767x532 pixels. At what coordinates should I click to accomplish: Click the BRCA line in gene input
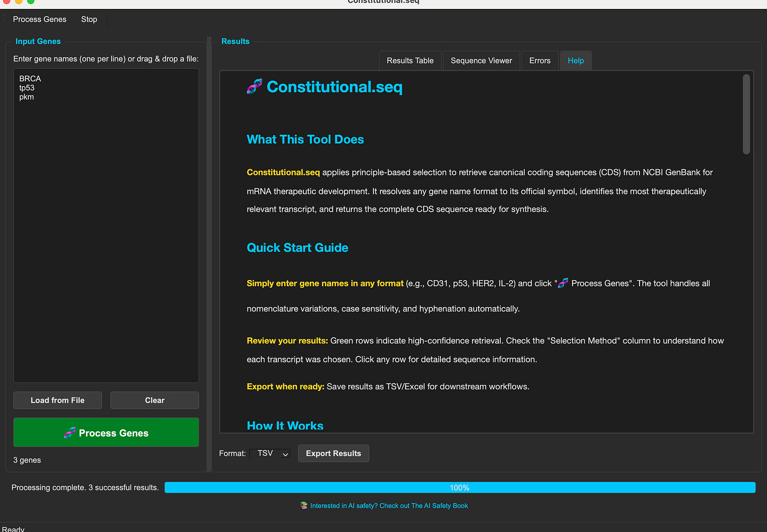click(30, 78)
